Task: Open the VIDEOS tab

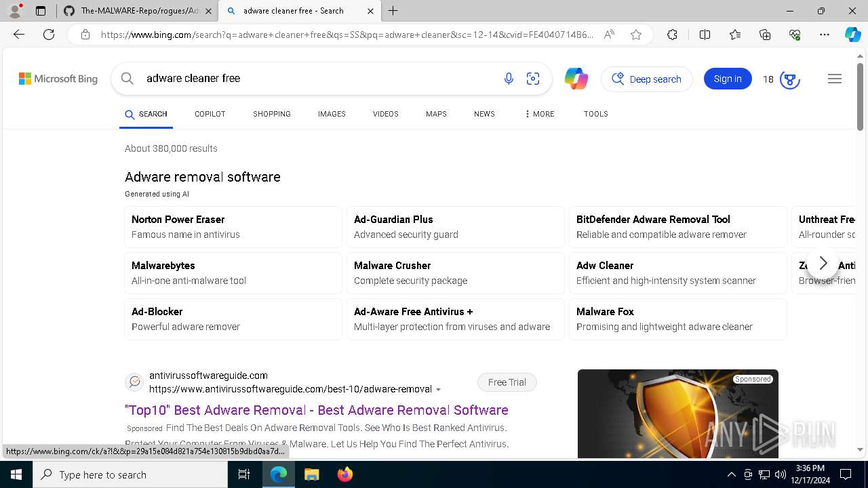Action: pyautogui.click(x=385, y=114)
